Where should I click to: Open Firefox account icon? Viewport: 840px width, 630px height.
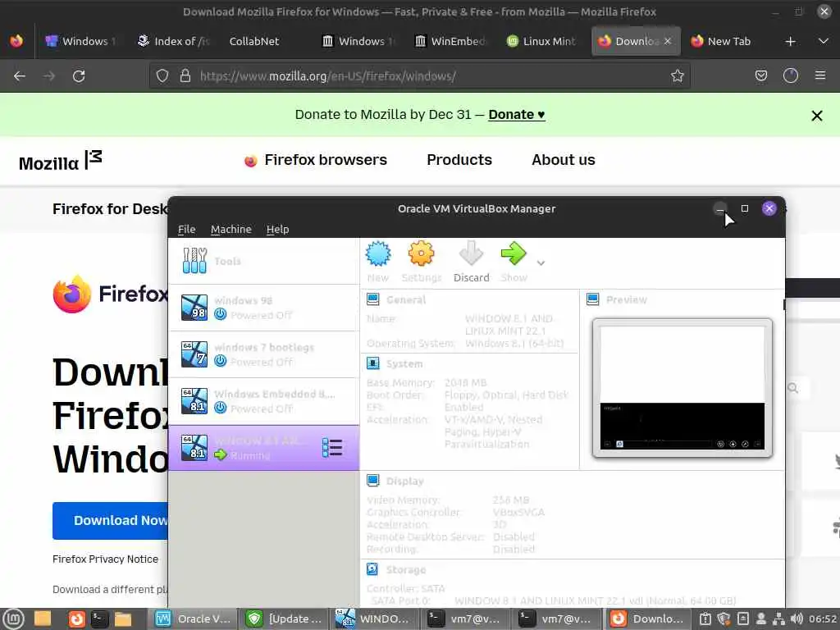click(x=791, y=76)
